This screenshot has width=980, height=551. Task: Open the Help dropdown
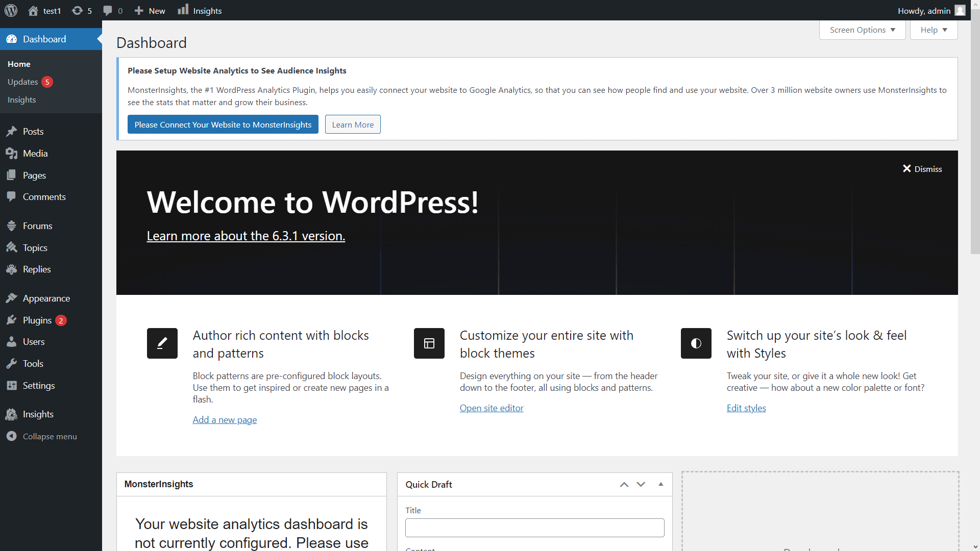933,30
